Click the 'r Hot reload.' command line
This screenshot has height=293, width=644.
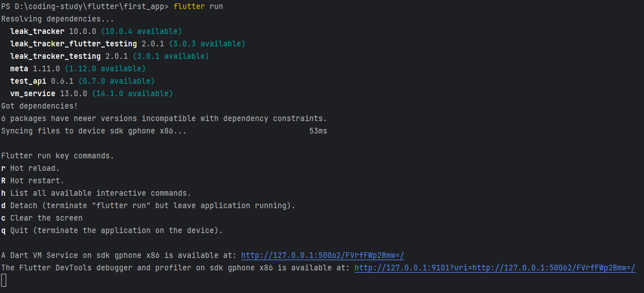click(x=31, y=168)
